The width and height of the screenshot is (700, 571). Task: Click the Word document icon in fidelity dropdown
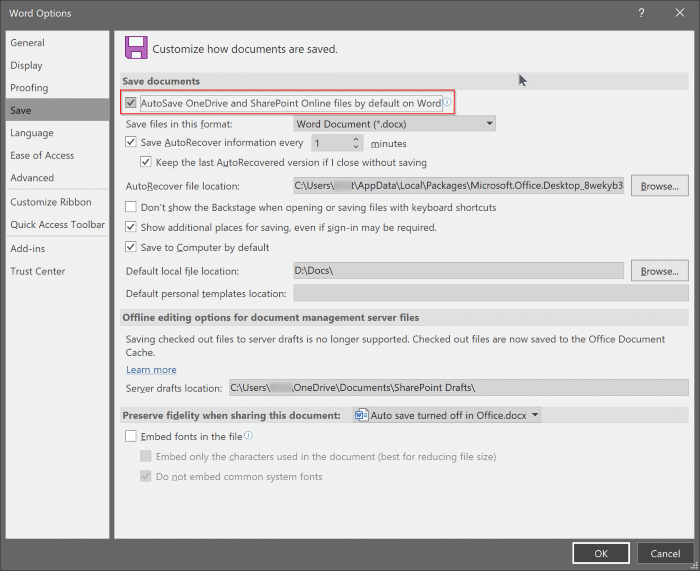[361, 414]
